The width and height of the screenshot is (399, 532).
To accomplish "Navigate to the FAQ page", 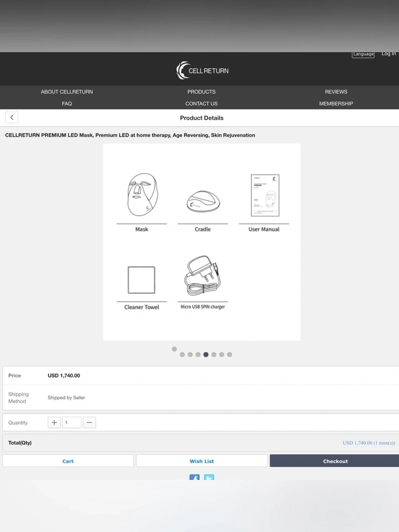I will [67, 103].
